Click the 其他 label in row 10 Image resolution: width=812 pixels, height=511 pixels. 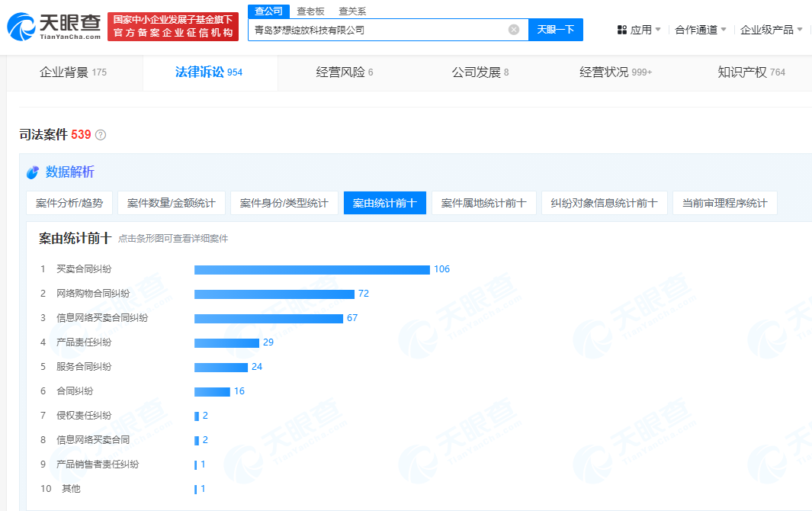point(72,488)
